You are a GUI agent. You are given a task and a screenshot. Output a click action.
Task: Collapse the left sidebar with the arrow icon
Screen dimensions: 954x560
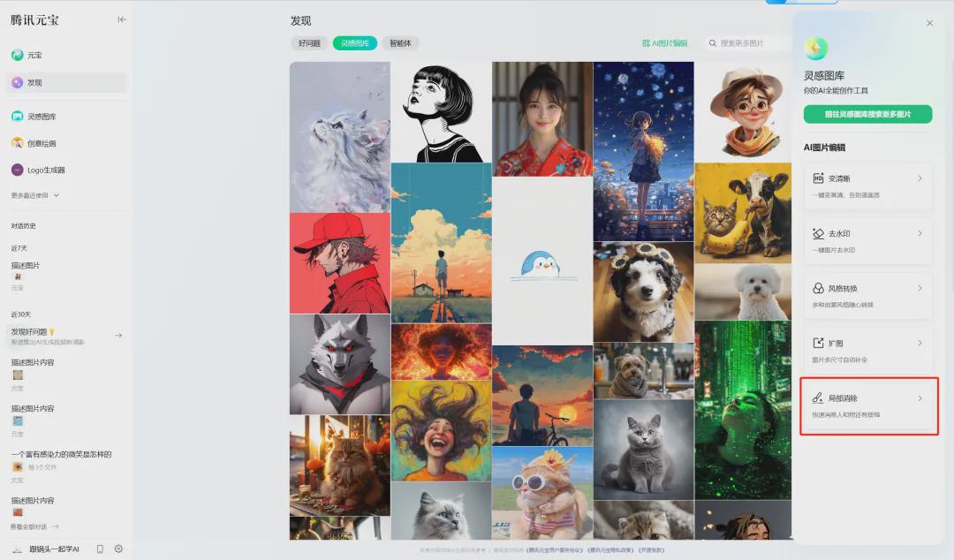(122, 19)
